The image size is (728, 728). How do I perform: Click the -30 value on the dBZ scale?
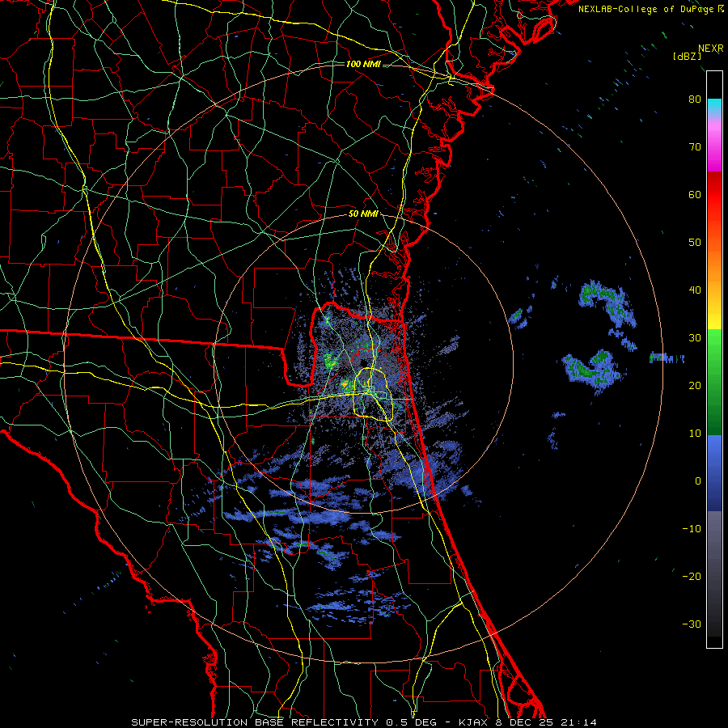point(692,624)
